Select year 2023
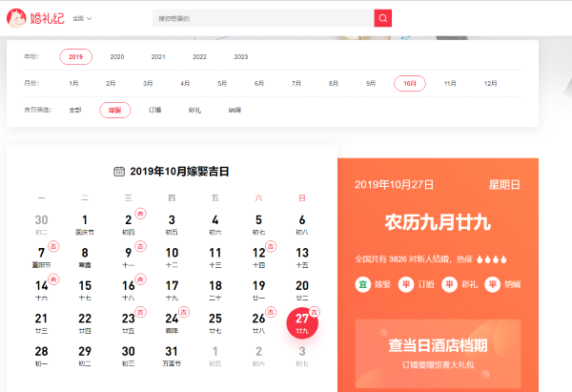Screen dimensions: 572x392 pyautogui.click(x=241, y=56)
